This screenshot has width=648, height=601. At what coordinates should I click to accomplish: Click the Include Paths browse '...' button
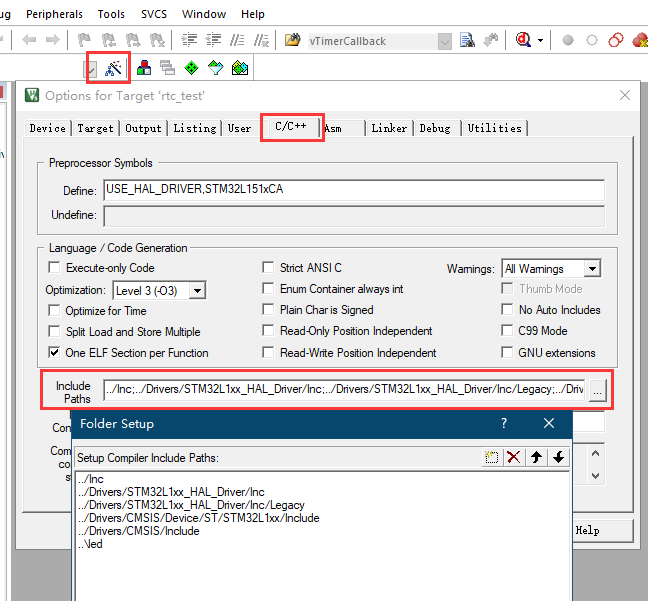pos(597,390)
